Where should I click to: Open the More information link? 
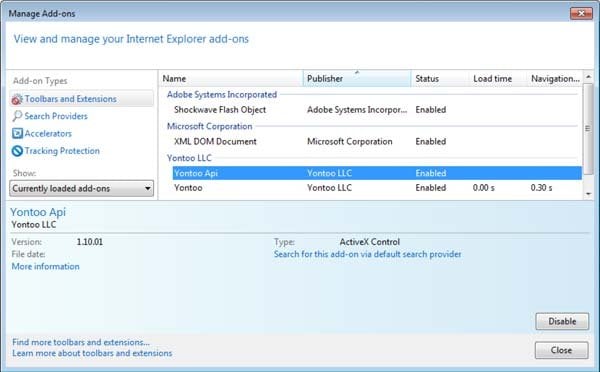pos(46,266)
